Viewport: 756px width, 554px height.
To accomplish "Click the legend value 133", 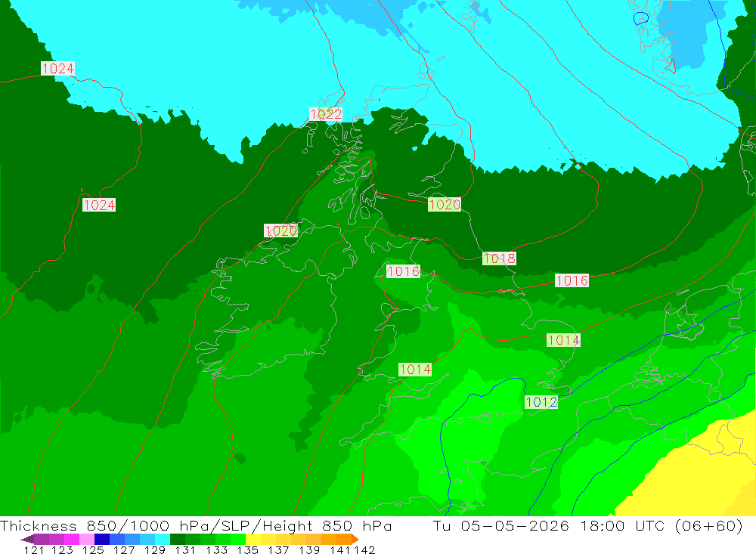I will point(216,549).
